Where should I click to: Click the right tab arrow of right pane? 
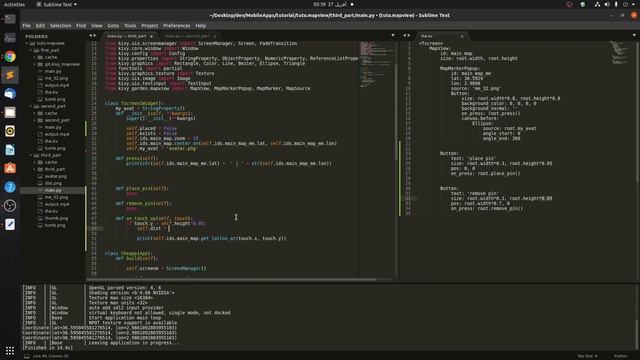coord(409,36)
